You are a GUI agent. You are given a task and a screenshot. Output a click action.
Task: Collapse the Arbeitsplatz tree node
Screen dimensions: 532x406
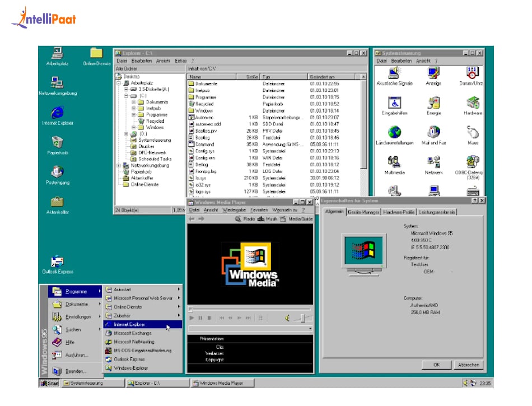(119, 83)
